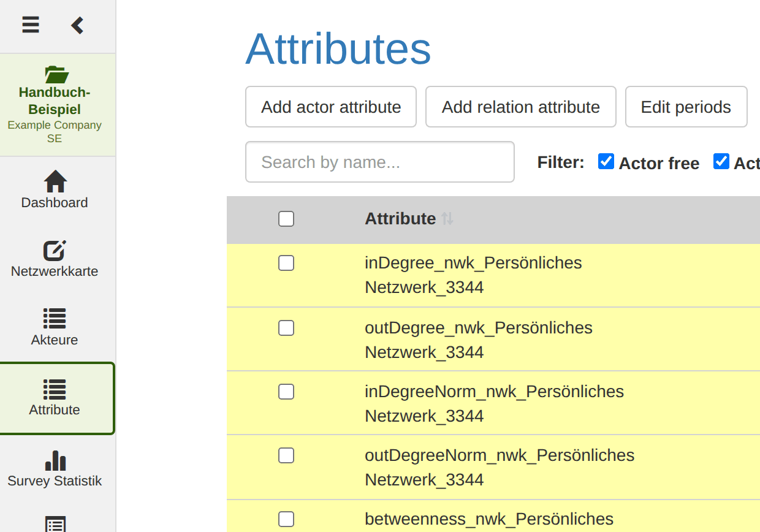Open the Handbuch-Beispiel project folder
760x532 pixels.
point(56,74)
